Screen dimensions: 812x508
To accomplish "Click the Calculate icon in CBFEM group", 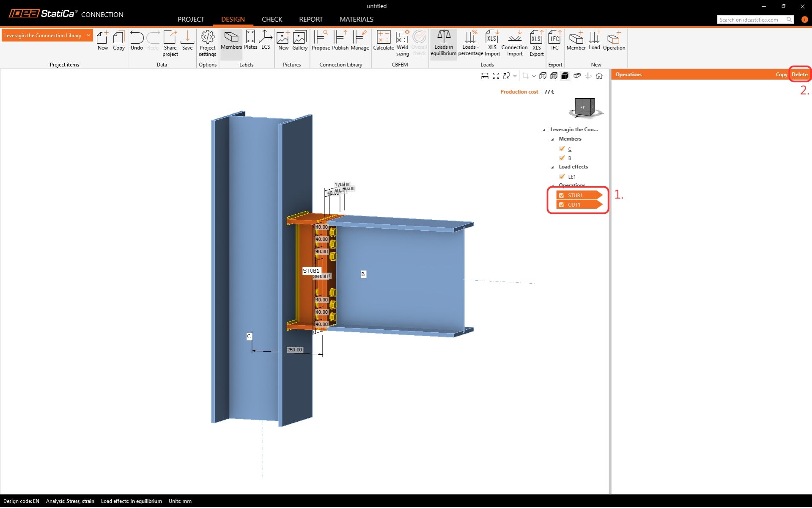I will click(383, 41).
